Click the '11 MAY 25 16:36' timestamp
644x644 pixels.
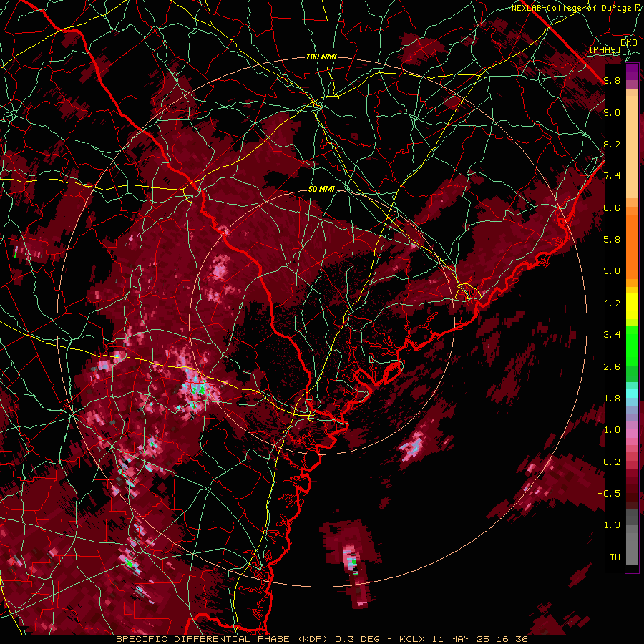point(479,639)
